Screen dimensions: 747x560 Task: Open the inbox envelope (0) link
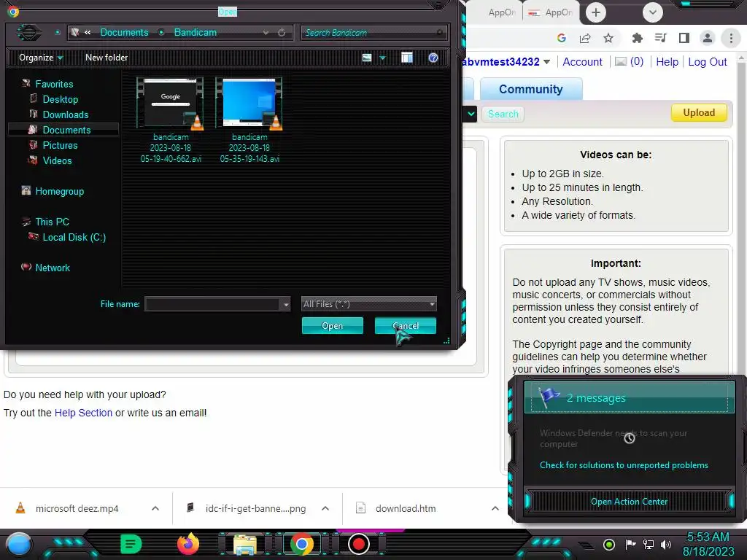(629, 62)
